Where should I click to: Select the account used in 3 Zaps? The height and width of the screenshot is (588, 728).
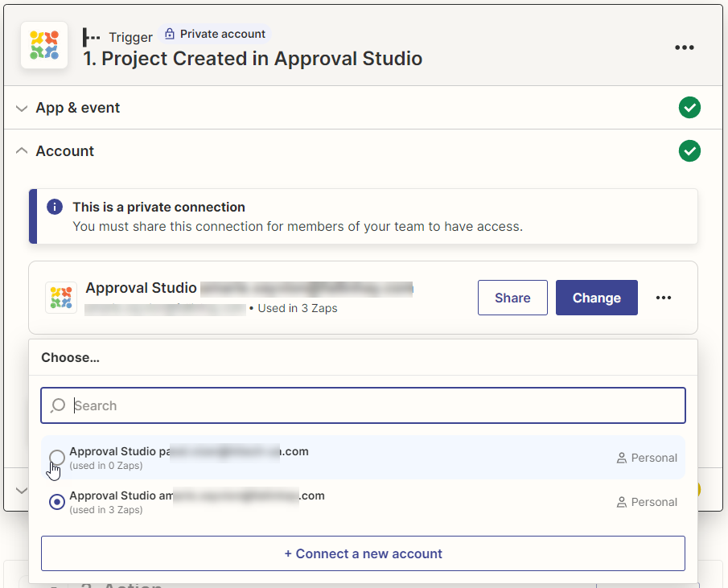[57, 502]
